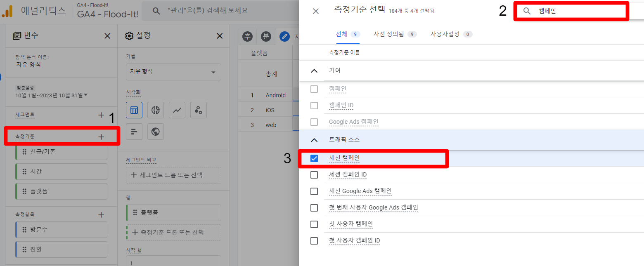Select the bar chart visualization icon
Screen dimensions: 644x266
click(x=134, y=132)
